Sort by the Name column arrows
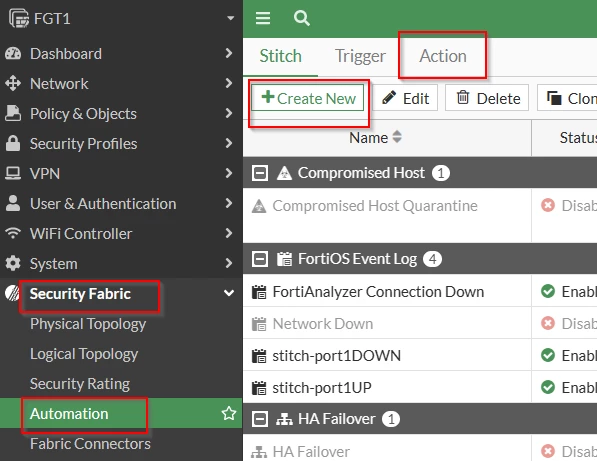597x461 pixels. point(397,137)
